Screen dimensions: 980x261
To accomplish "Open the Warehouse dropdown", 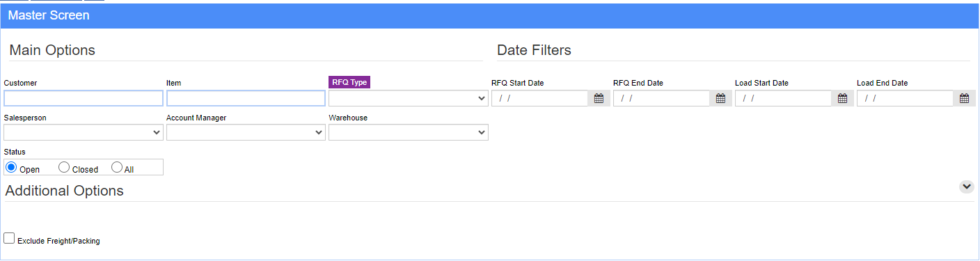I will pos(408,132).
